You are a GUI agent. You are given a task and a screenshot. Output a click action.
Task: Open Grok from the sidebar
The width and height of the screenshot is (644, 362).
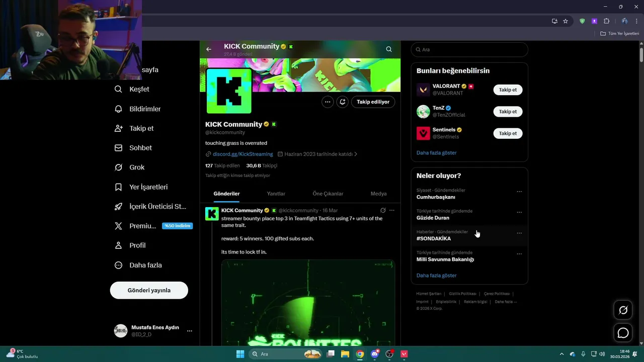click(129, 167)
